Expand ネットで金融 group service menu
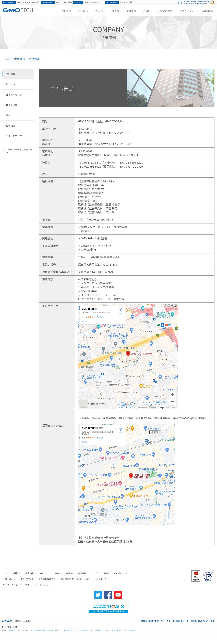 tap(130, 630)
